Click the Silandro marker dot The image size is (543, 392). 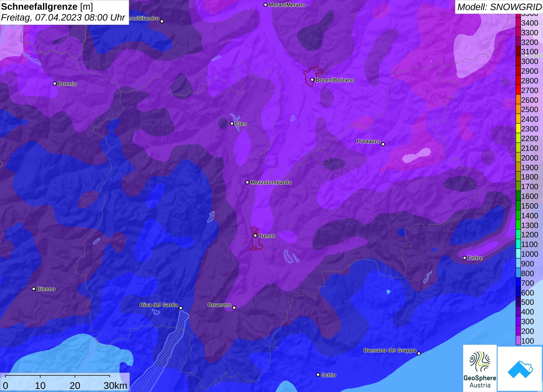162,21
